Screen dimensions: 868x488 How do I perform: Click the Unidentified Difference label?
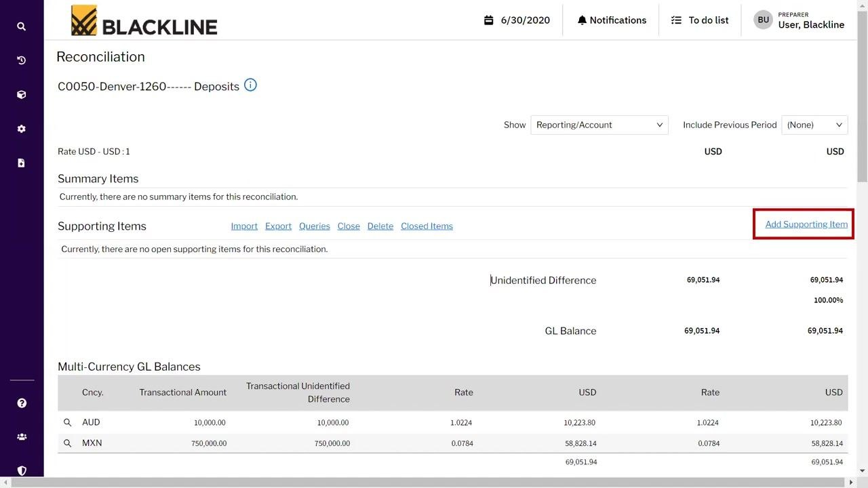(544, 281)
